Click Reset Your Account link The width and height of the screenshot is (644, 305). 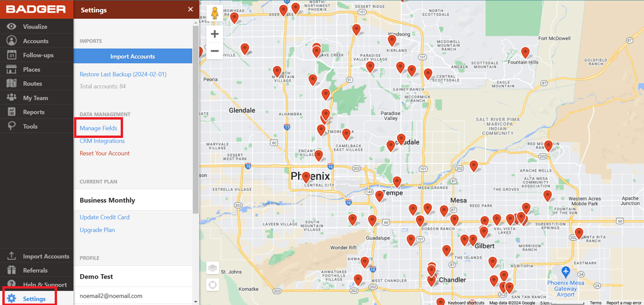point(105,153)
